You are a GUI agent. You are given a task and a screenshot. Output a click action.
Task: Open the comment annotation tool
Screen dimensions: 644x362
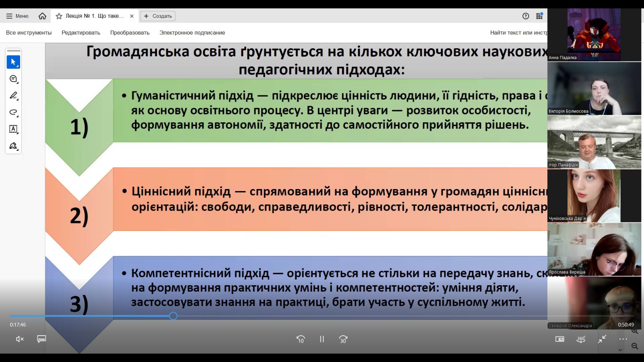click(x=13, y=78)
